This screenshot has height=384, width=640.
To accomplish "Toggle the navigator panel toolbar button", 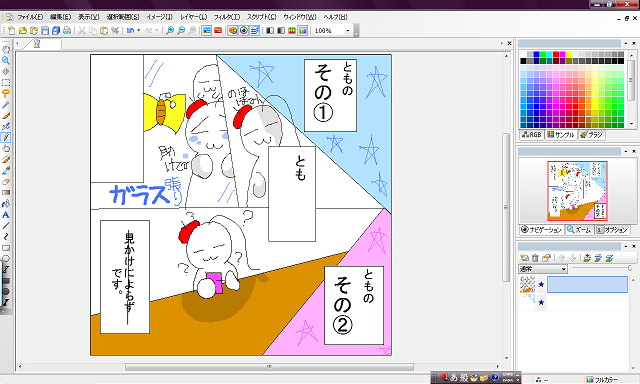I will click(x=244, y=31).
